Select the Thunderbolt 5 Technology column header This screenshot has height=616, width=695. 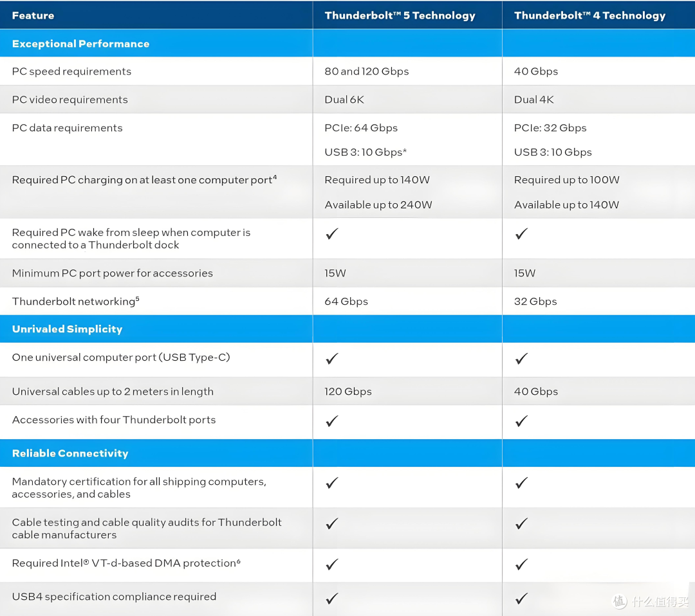(x=400, y=15)
